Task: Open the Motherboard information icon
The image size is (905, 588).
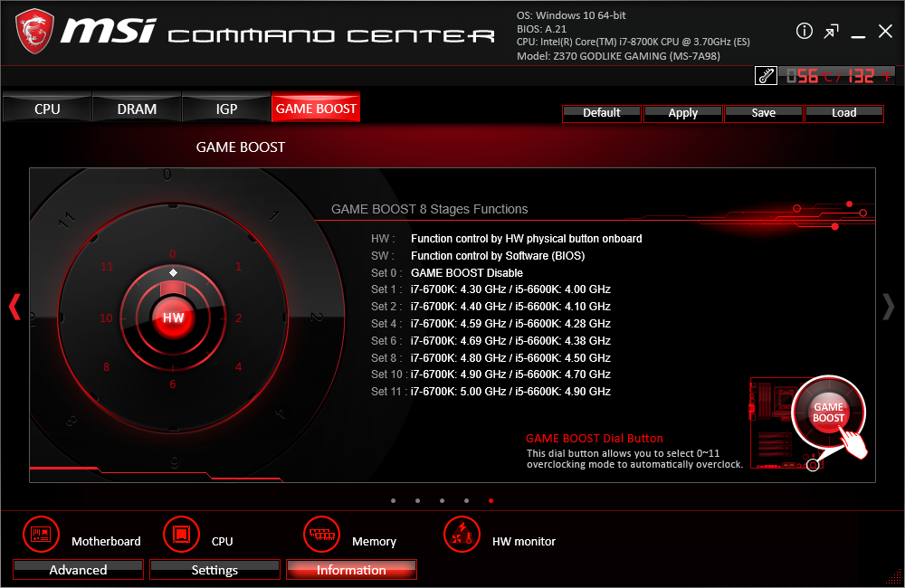Action: tap(41, 535)
